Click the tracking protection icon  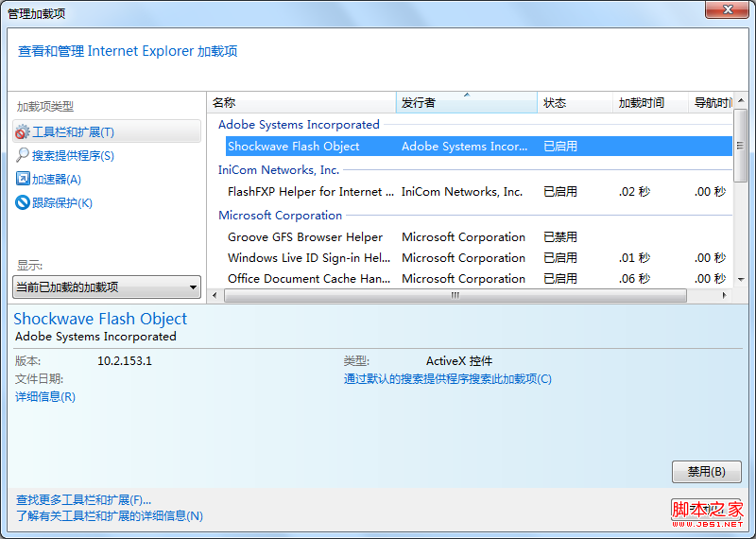(x=23, y=202)
